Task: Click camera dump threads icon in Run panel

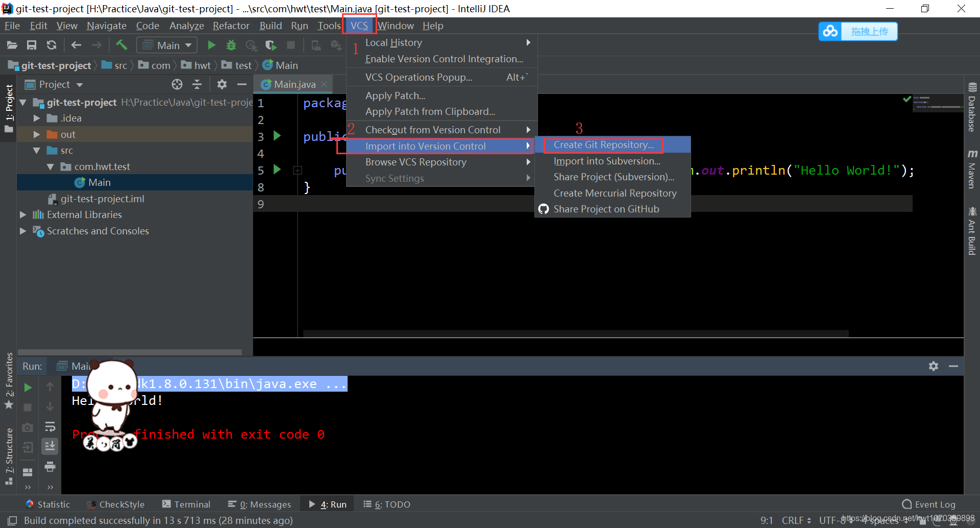Action: pos(28,427)
